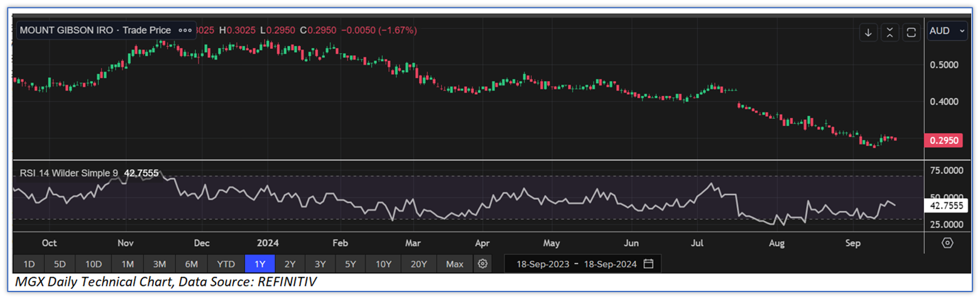The height and width of the screenshot is (299, 980).
Task: Toggle the YTD range option
Action: tap(226, 263)
